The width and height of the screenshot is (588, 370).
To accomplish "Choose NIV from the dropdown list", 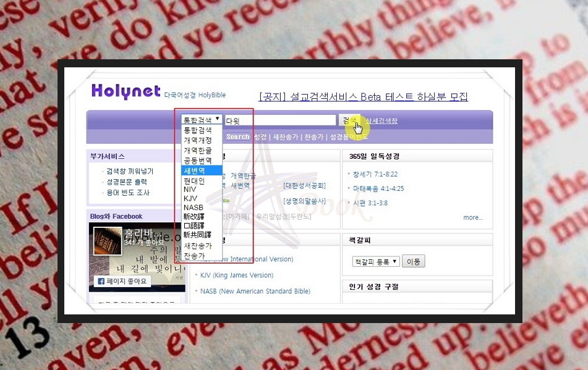I will 202,190.
